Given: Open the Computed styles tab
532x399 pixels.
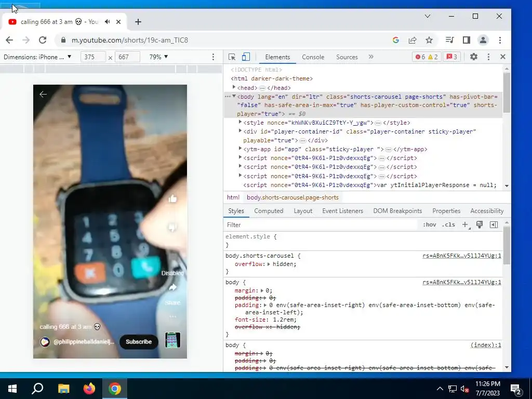Looking at the screenshot, I should click(x=269, y=211).
